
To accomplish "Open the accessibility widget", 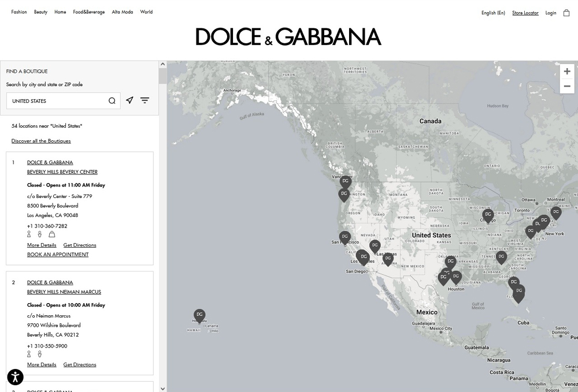I will coord(15,377).
